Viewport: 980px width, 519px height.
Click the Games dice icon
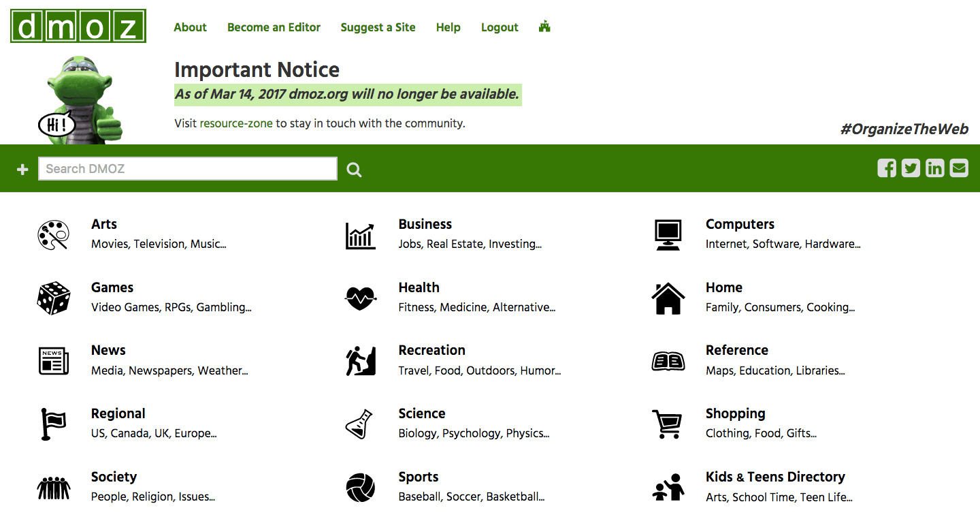[54, 298]
